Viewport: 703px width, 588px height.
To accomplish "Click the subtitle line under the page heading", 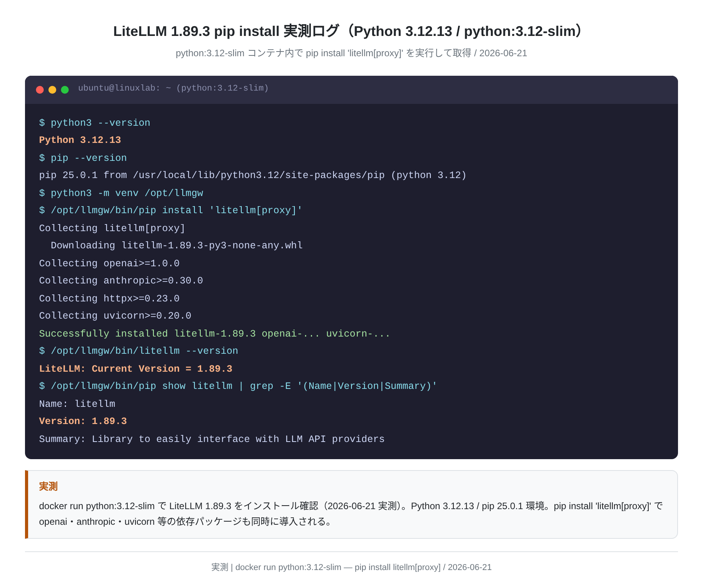I will click(351, 53).
